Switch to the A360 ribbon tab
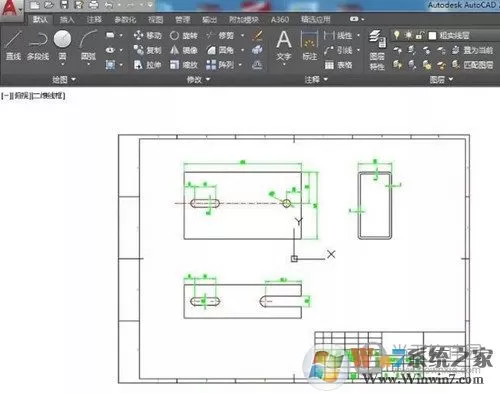Viewport: 500px width, 393px height. (x=280, y=20)
